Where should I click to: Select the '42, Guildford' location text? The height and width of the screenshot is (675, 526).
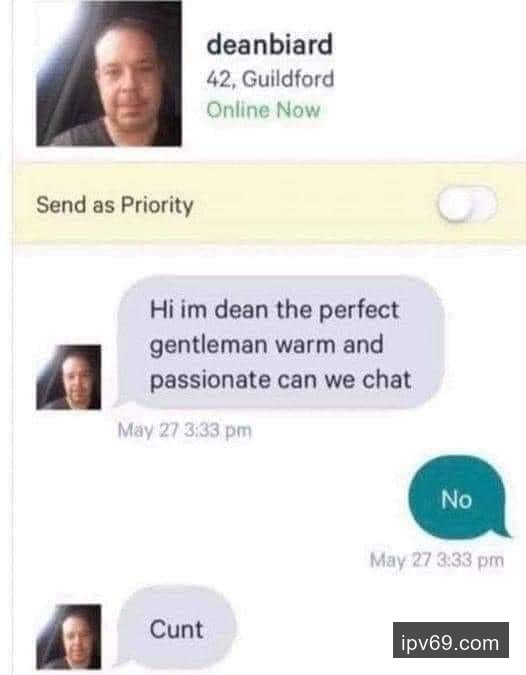click(270, 79)
